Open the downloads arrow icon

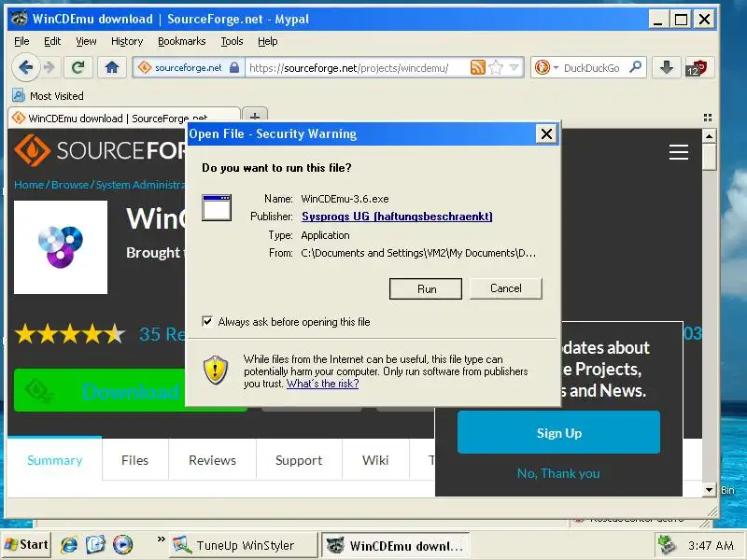click(x=666, y=67)
